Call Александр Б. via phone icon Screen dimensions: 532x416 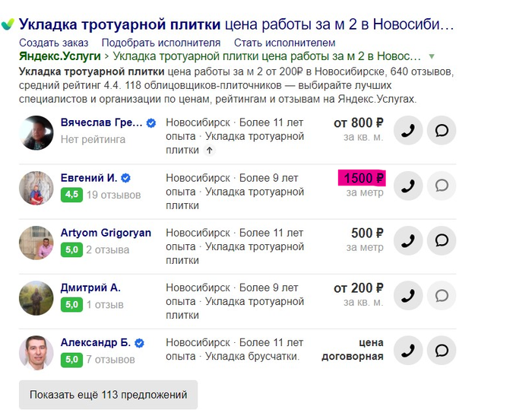(x=408, y=350)
